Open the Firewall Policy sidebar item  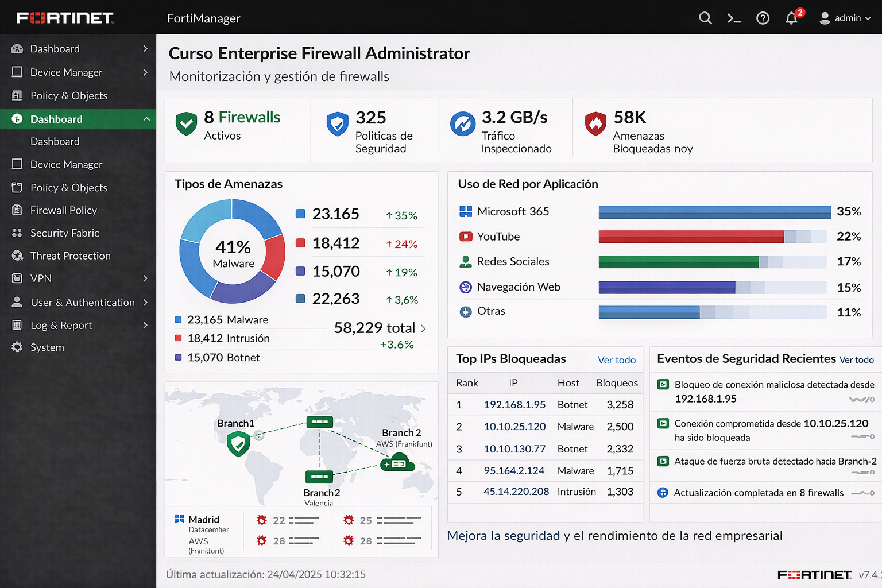click(63, 210)
